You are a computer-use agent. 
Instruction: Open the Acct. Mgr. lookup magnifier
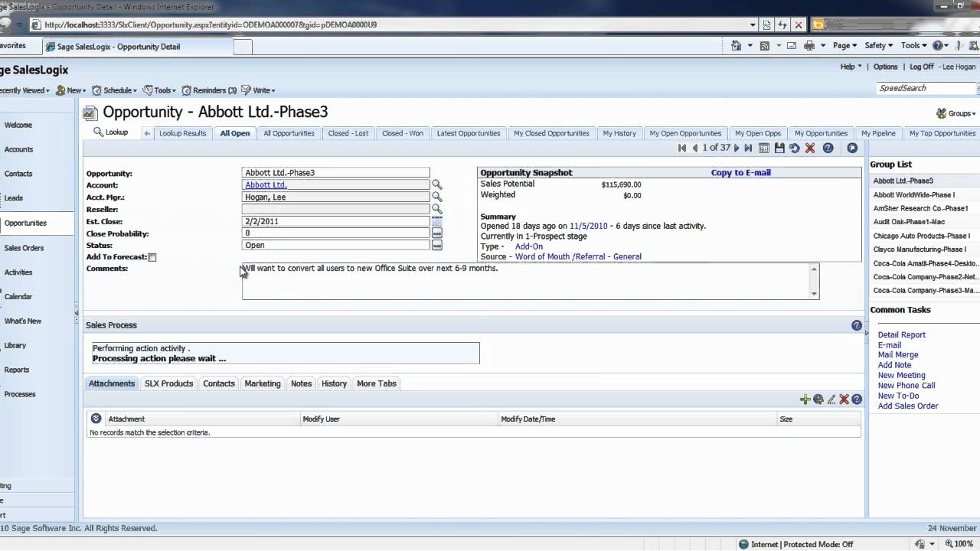(436, 197)
